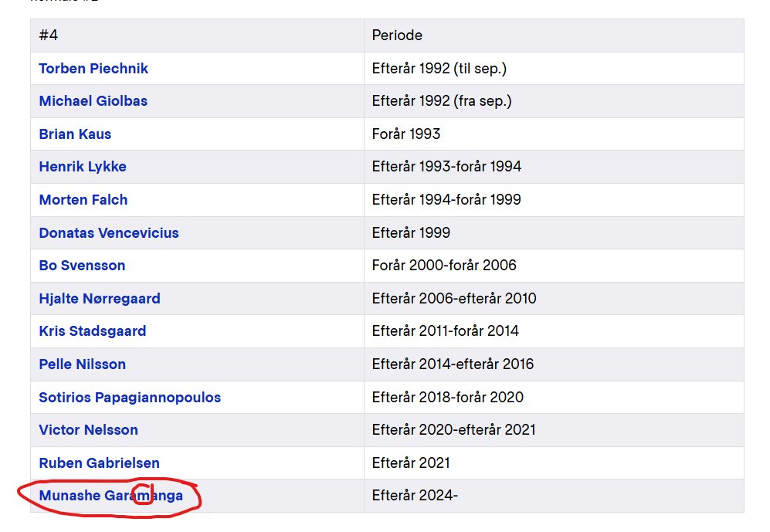Open the Victor Nelsson link

click(88, 430)
